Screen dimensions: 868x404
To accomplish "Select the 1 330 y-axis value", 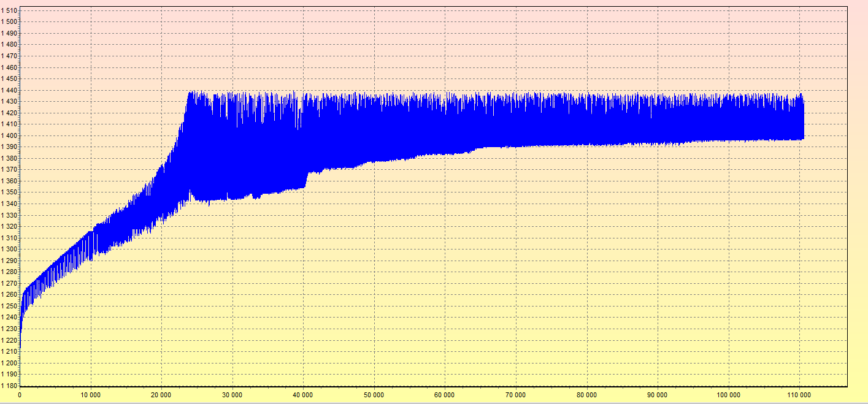I will [x=9, y=215].
